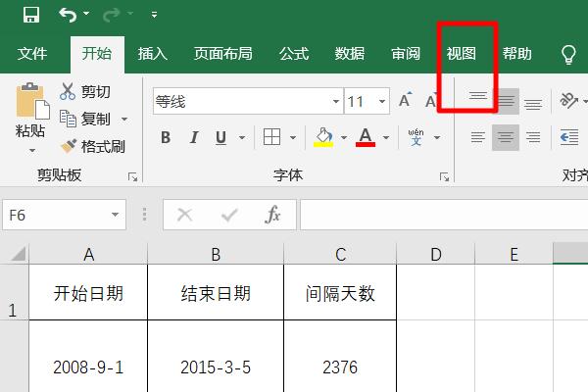Click the formula bar Cancel X icon

coord(184,215)
